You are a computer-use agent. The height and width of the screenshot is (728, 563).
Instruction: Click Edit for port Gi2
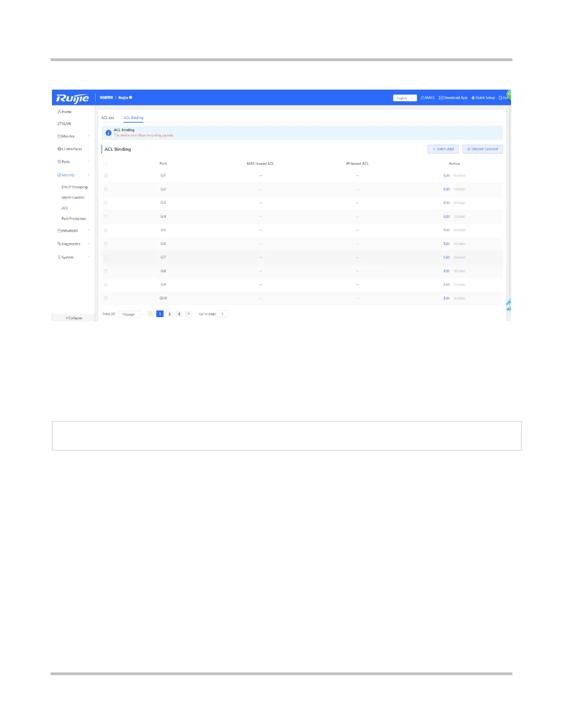[447, 189]
